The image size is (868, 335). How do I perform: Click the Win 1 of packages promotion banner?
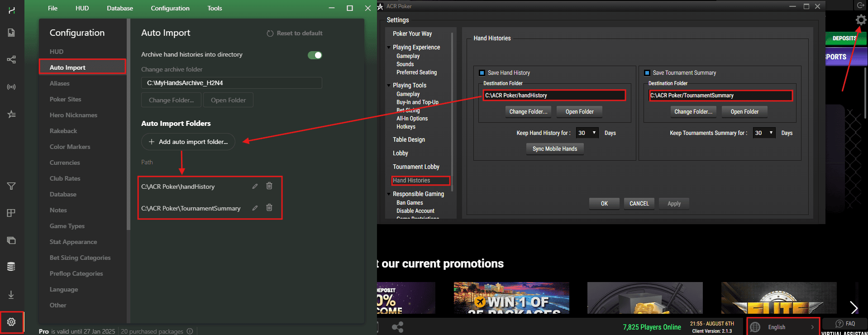point(511,298)
